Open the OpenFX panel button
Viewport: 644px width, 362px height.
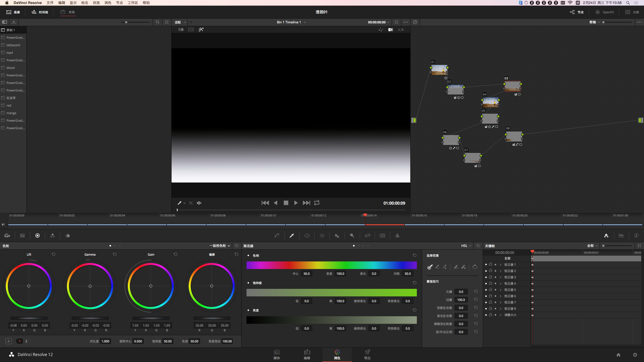pos(605,12)
